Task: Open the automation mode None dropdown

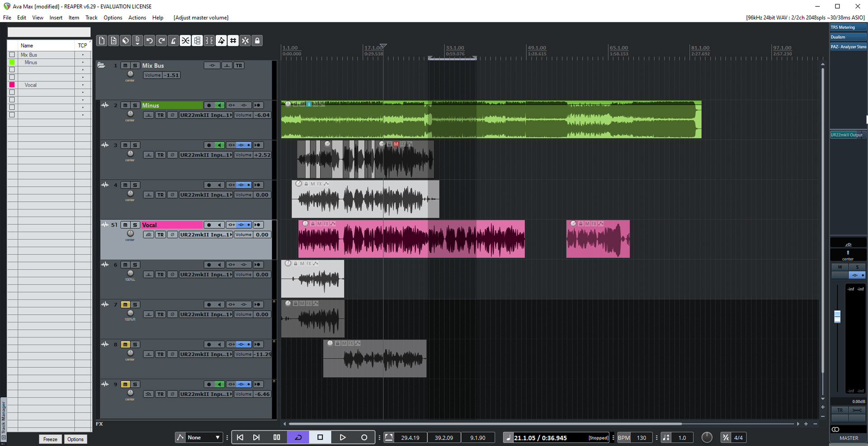Action: (204, 437)
